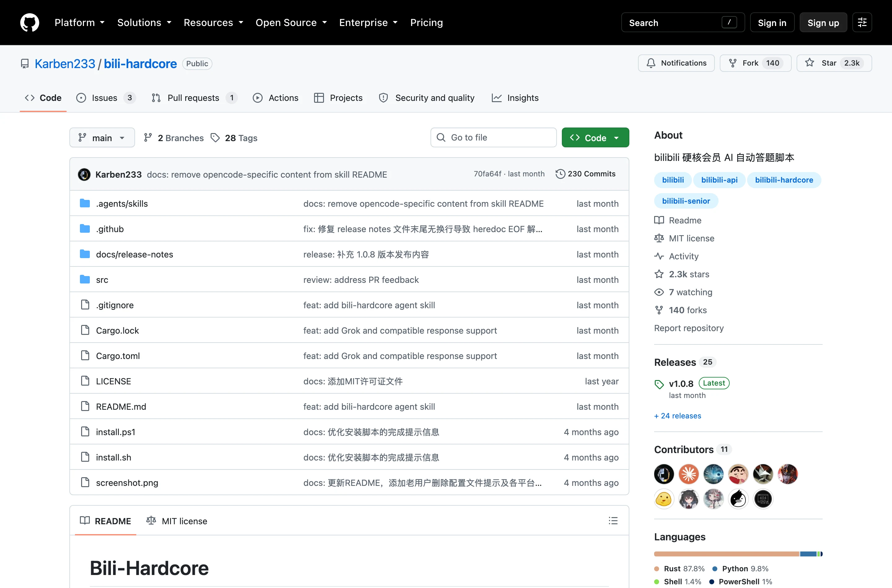This screenshot has height=588, width=892.
Task: Click the Go to file input
Action: click(493, 138)
